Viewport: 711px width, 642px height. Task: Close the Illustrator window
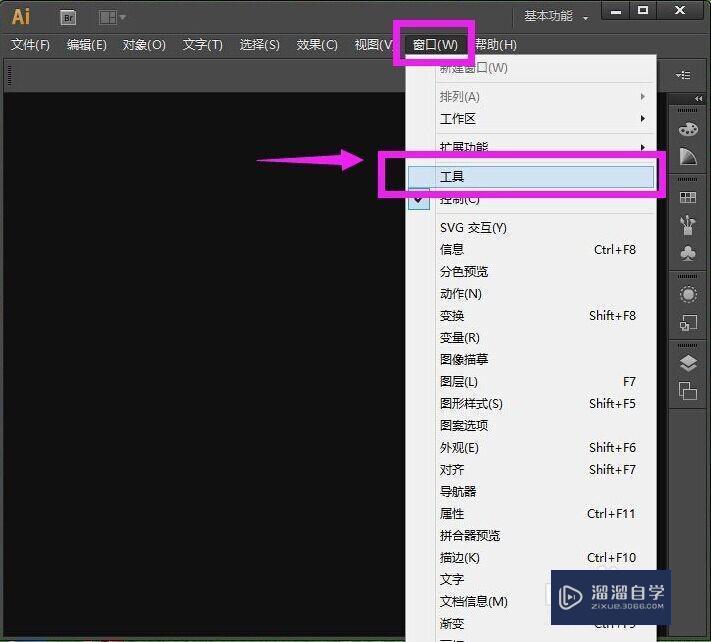[680, 11]
